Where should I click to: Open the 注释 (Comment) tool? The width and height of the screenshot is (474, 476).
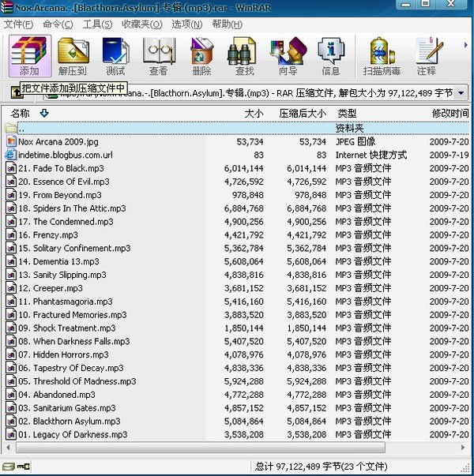(427, 56)
